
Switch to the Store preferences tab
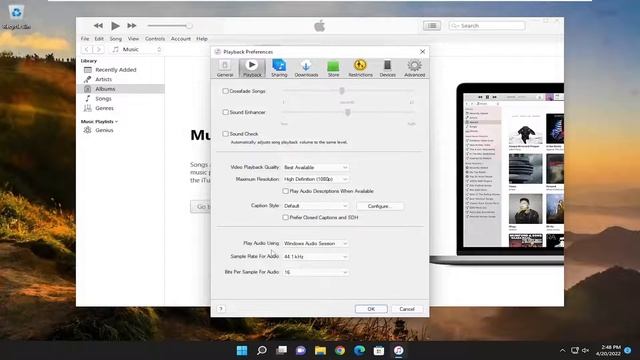333,68
